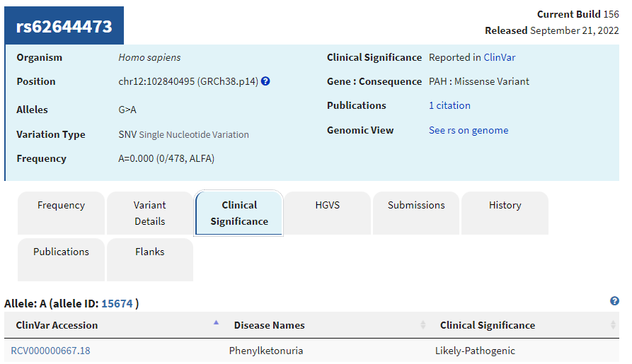
Task: Click the Disease Names column header
Action: tap(269, 325)
